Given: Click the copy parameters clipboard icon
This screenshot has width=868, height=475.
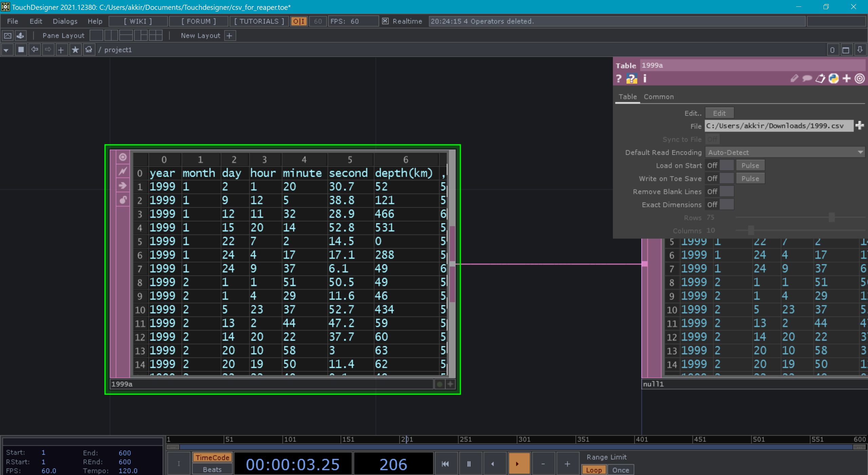Looking at the screenshot, I should pos(820,79).
